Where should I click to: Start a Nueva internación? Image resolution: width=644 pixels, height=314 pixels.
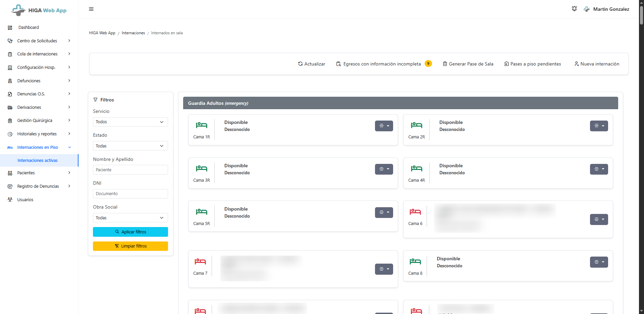pyautogui.click(x=597, y=64)
